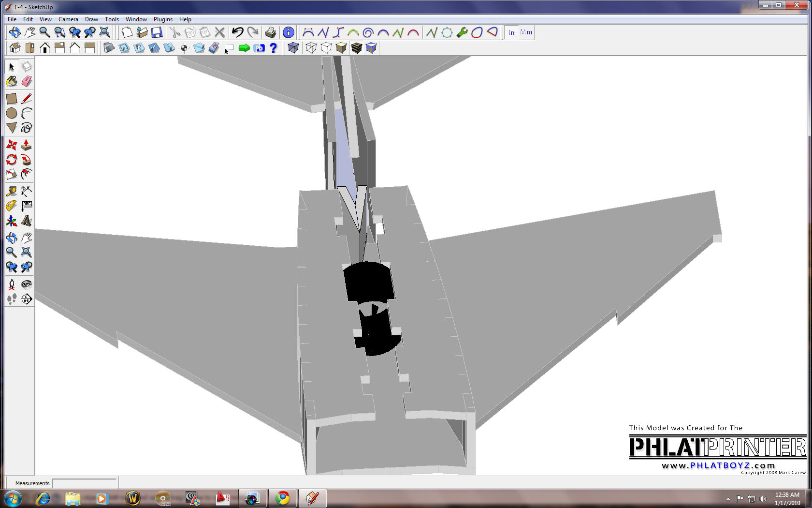Pick the Eraser tool
Viewport: 812px width, 508px height.
pyautogui.click(x=27, y=81)
